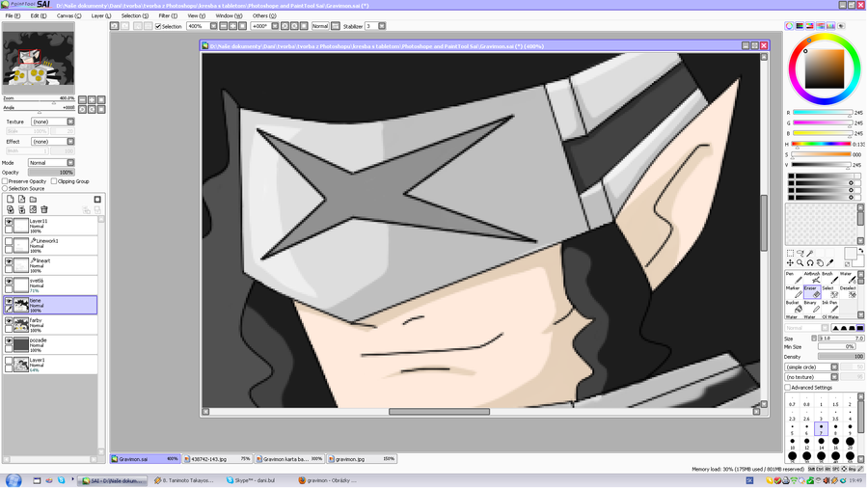Image resolution: width=868 pixels, height=489 pixels.
Task: Choose the Deselect brush tool
Action: pos(848,291)
